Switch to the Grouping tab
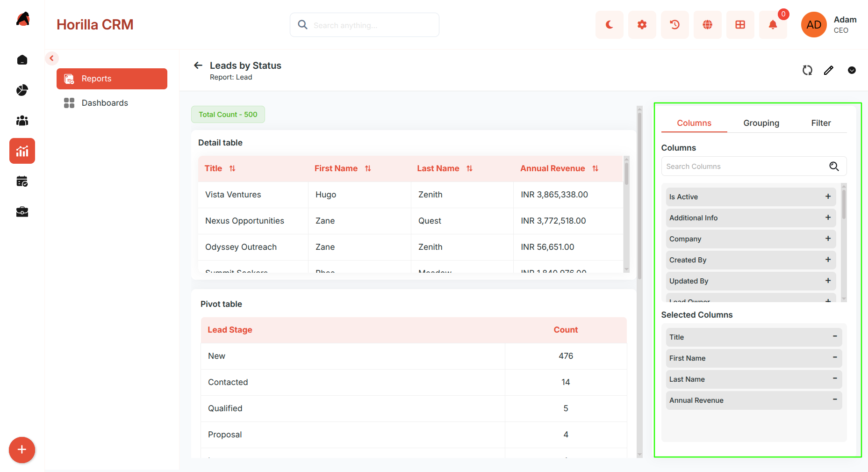This screenshot has height=472, width=868. pyautogui.click(x=761, y=123)
